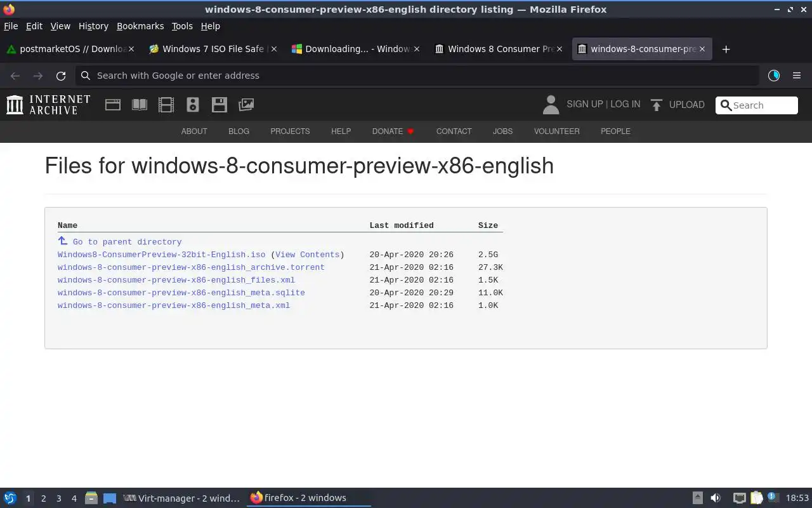812x508 pixels.
Task: Focus the address bar search field
Action: pyautogui.click(x=417, y=76)
